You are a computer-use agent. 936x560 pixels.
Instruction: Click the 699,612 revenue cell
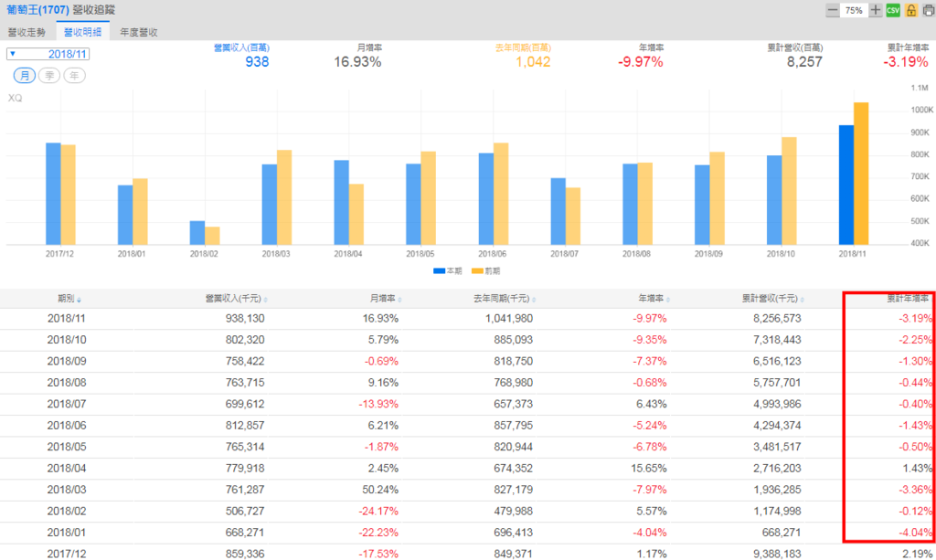coord(245,405)
